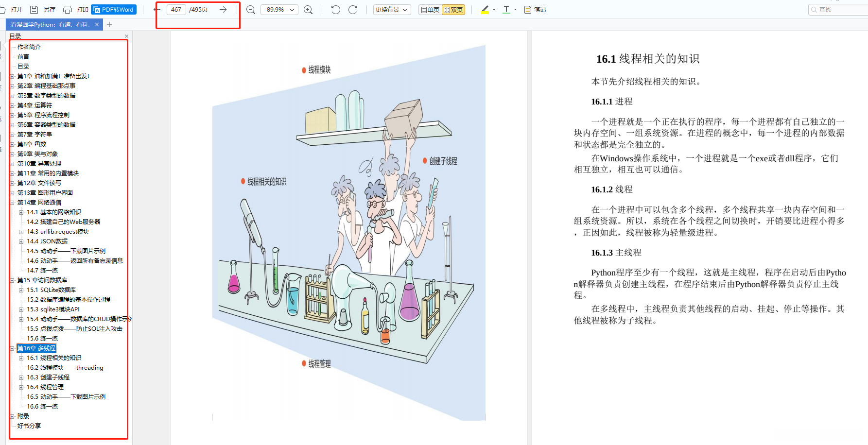This screenshot has width=868, height=445.
Task: Open section 15.1 SQLite数据库
Action: (x=52, y=290)
